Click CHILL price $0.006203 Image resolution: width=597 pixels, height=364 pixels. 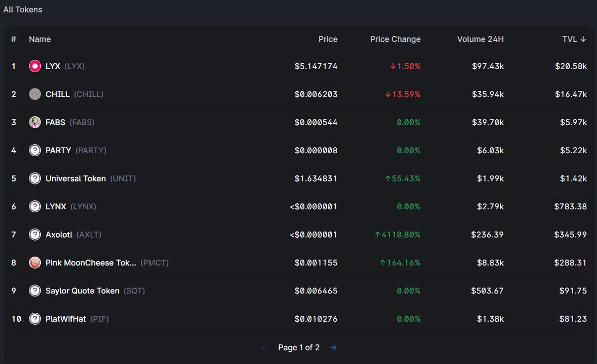(316, 94)
